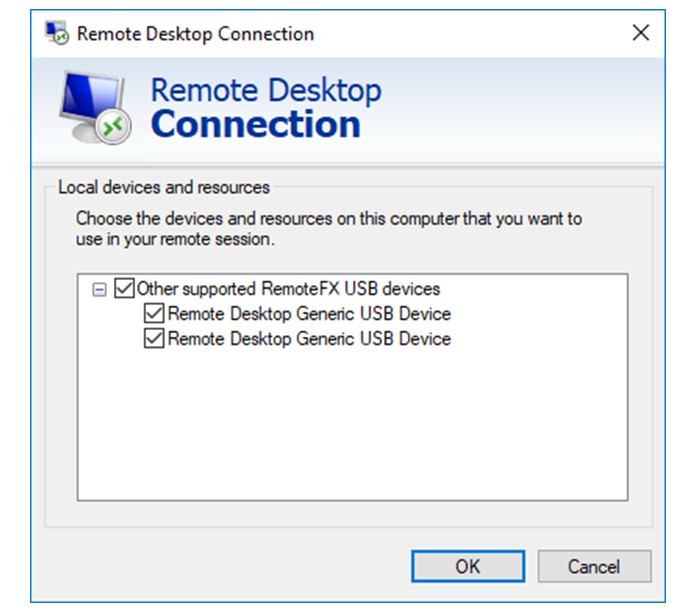696x612 pixels.
Task: Uncheck Other supported RemoteFX USB devices checkbox
Action: [124, 288]
